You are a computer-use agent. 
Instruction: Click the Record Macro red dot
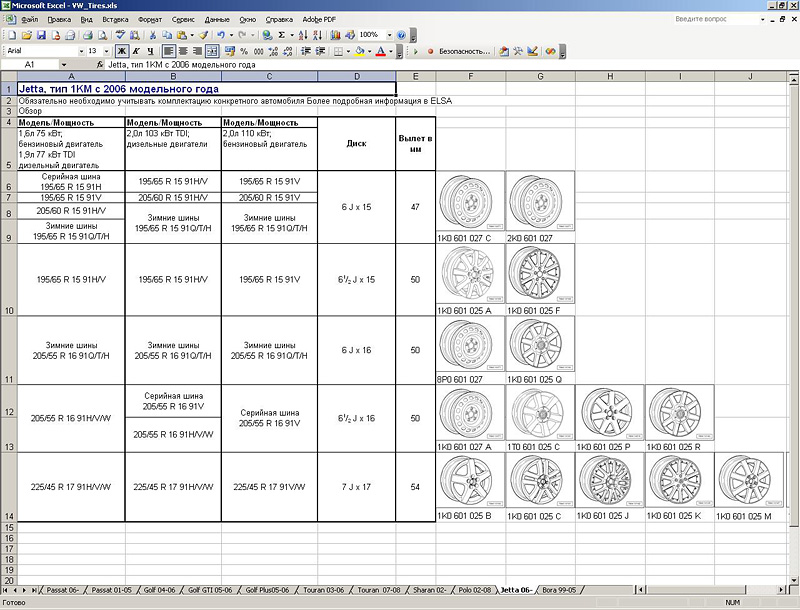[x=430, y=51]
